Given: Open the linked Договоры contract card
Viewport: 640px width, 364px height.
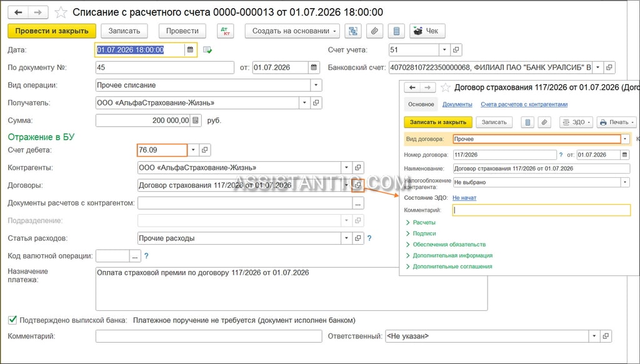Looking at the screenshot, I should 357,185.
